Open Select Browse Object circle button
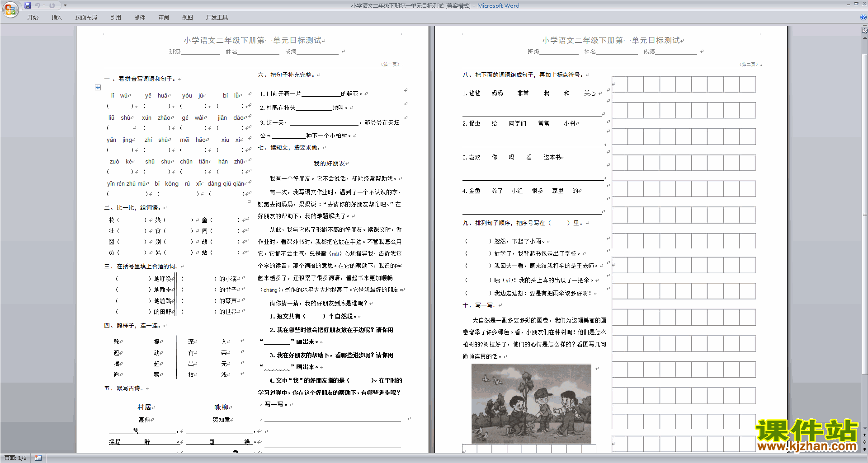This screenshot has height=463, width=868. click(x=865, y=442)
